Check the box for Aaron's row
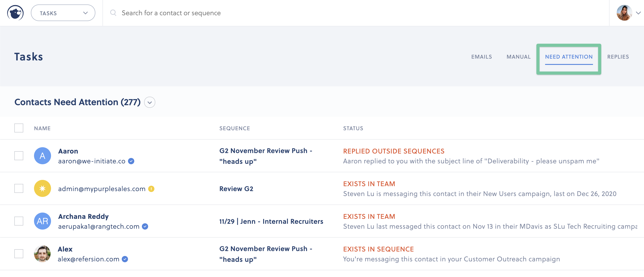 pyautogui.click(x=19, y=156)
